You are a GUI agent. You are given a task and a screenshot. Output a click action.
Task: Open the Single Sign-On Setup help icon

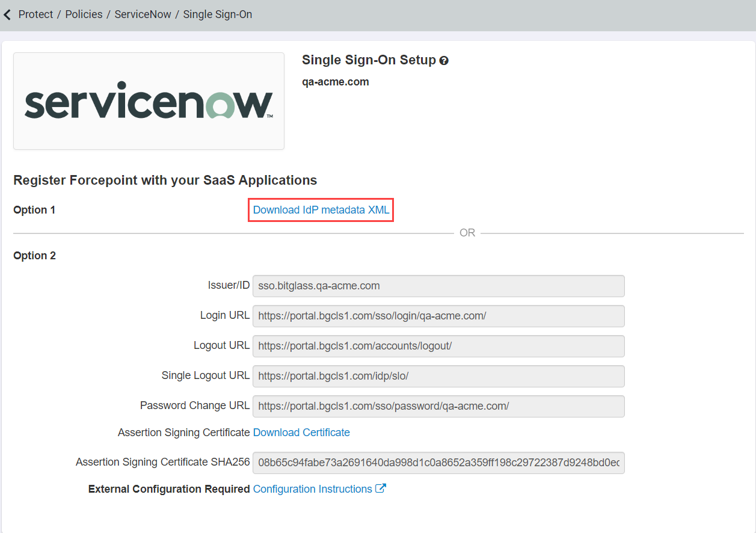443,60
